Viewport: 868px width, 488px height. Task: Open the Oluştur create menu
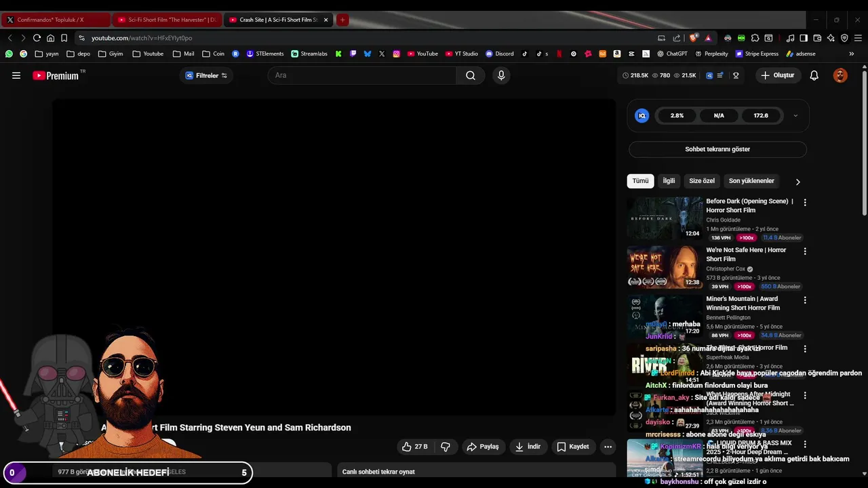point(778,75)
